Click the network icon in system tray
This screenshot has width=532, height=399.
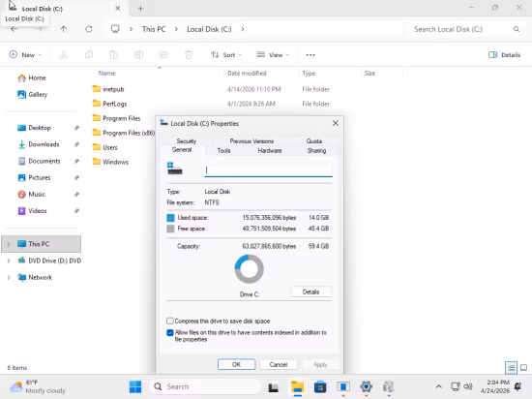[456, 386]
